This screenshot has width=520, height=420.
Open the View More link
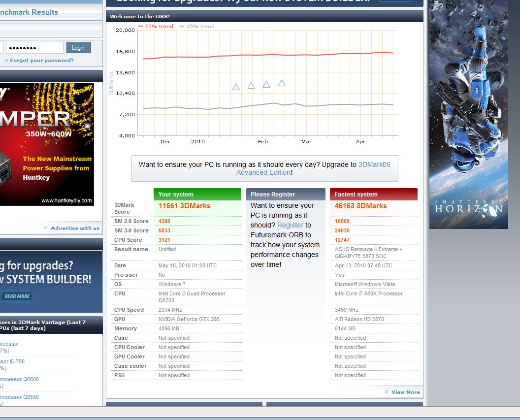(406, 392)
